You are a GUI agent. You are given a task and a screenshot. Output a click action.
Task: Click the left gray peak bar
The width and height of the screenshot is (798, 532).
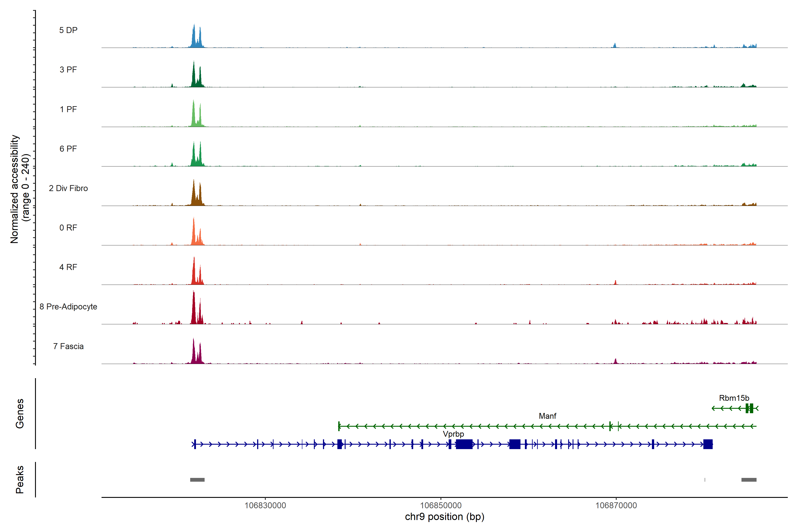pyautogui.click(x=197, y=480)
